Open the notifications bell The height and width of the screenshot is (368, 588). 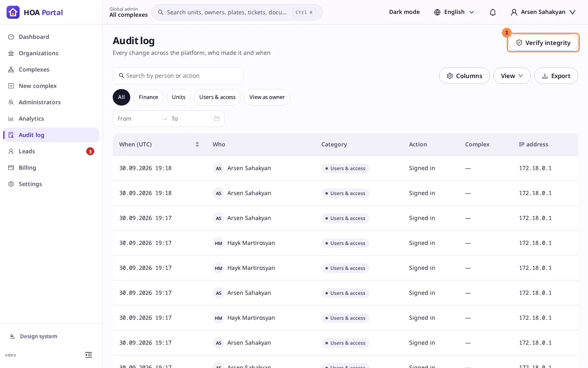[493, 12]
